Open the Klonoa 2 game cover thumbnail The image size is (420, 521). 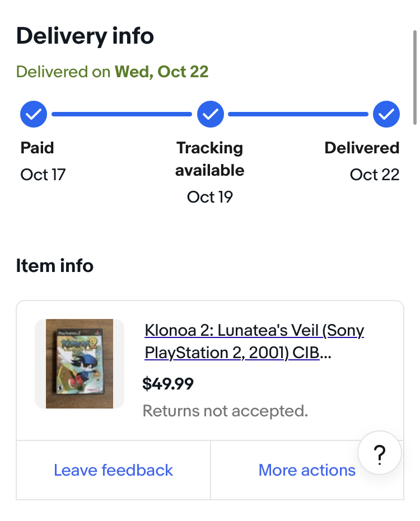80,364
